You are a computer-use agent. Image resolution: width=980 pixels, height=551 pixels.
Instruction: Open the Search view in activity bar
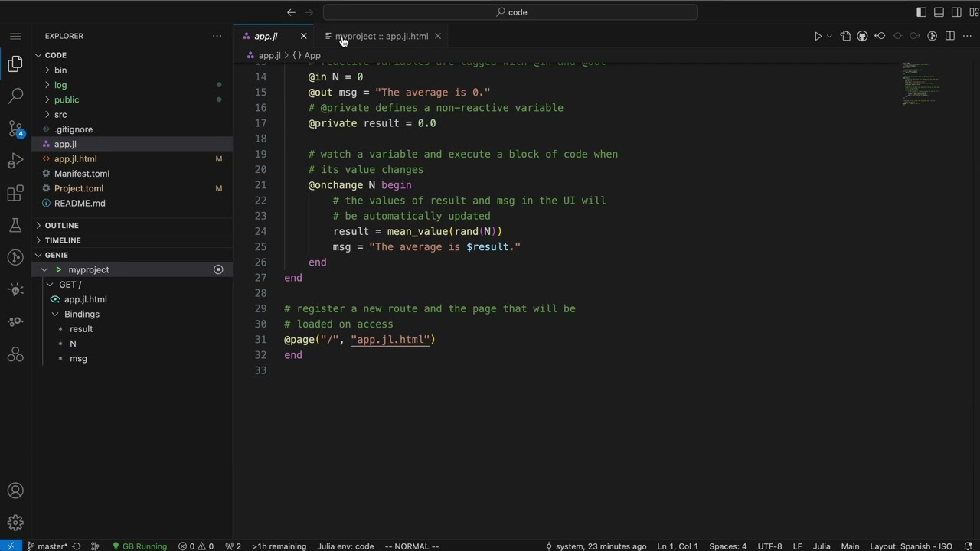(15, 96)
